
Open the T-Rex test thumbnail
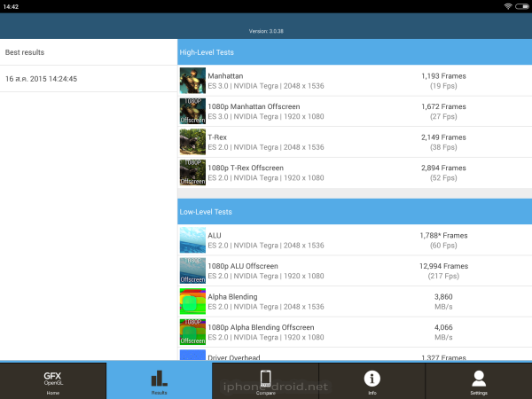click(x=192, y=142)
